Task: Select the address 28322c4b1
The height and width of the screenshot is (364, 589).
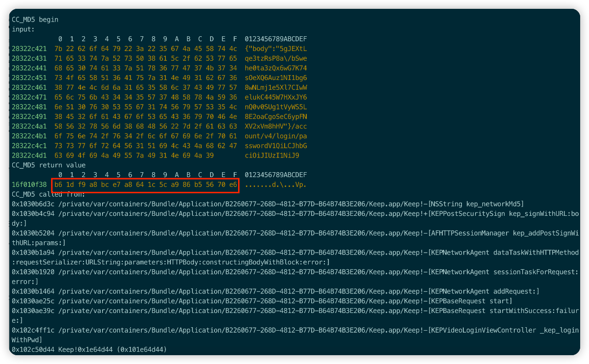Action: click(29, 136)
